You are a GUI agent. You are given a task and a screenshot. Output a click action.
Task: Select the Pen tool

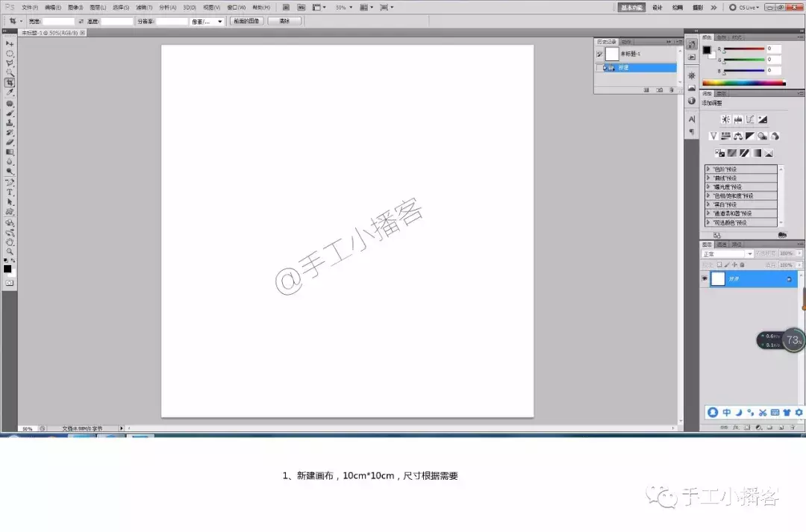[9, 183]
